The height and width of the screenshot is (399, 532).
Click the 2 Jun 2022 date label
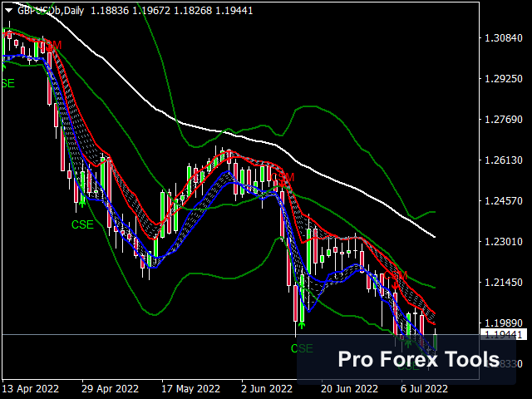pyautogui.click(x=267, y=388)
